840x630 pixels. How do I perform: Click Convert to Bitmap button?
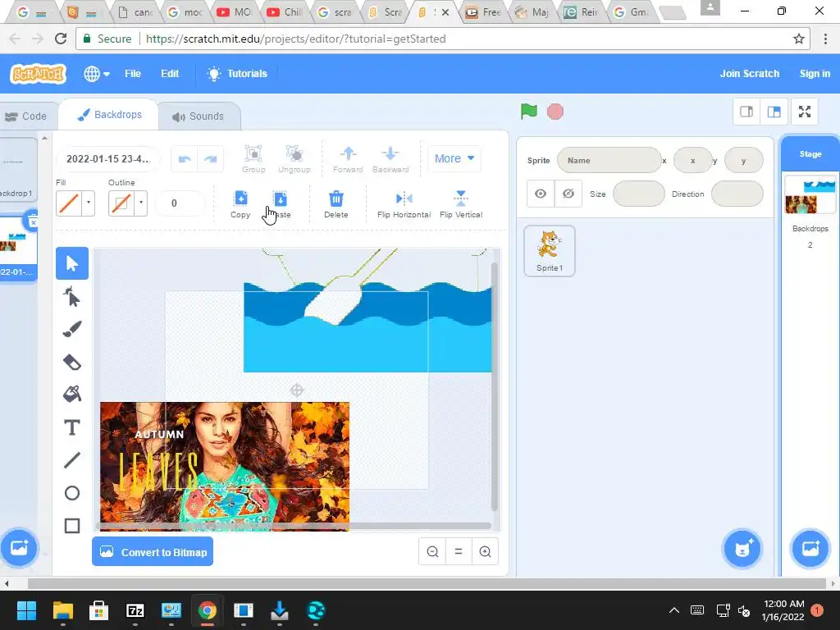[x=153, y=552]
